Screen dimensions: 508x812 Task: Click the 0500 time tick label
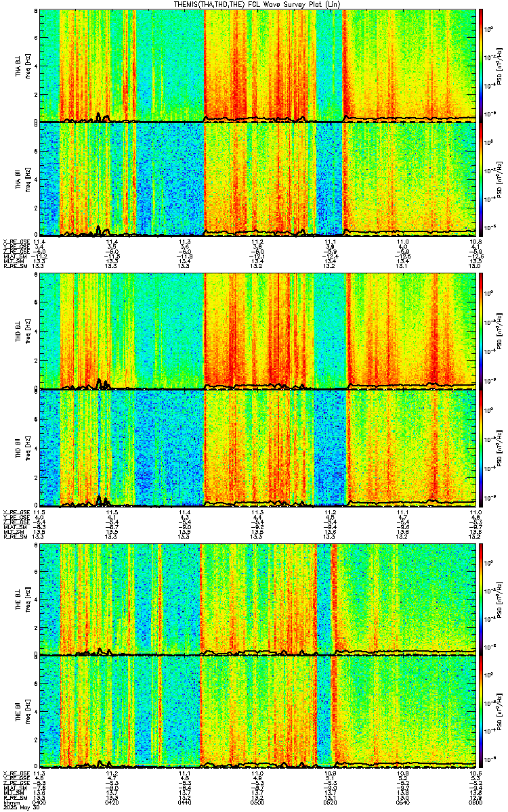coord(257,802)
